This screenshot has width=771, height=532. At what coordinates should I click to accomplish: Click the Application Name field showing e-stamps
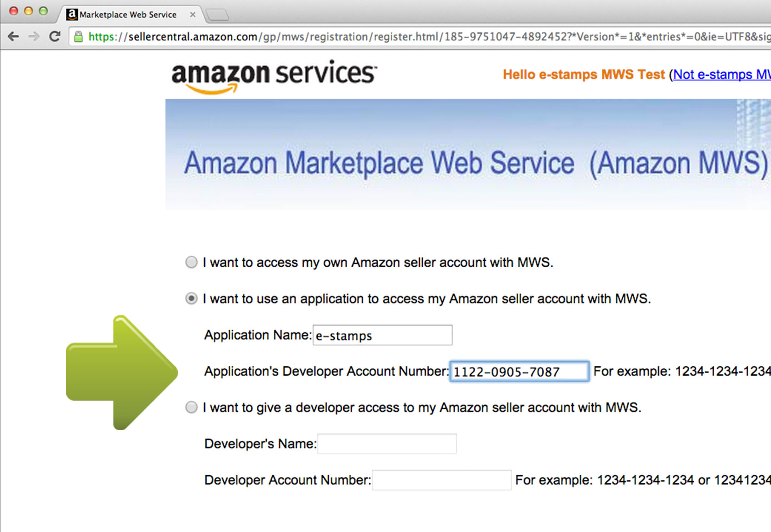click(x=382, y=335)
